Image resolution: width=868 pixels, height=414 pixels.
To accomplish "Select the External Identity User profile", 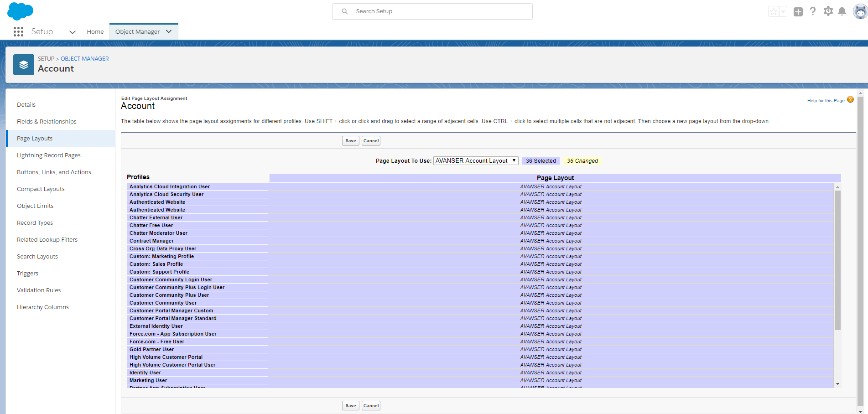I will [197, 326].
